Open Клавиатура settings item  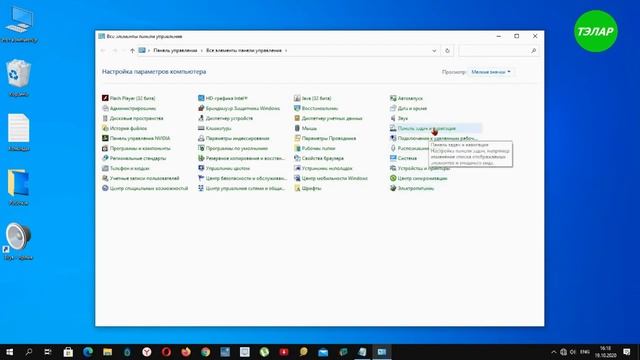[x=215, y=128]
